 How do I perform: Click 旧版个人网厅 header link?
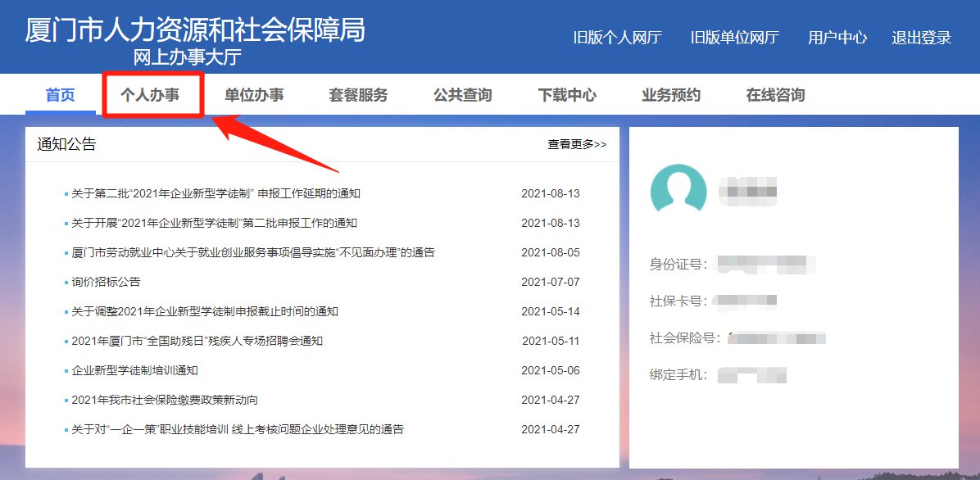pos(617,38)
